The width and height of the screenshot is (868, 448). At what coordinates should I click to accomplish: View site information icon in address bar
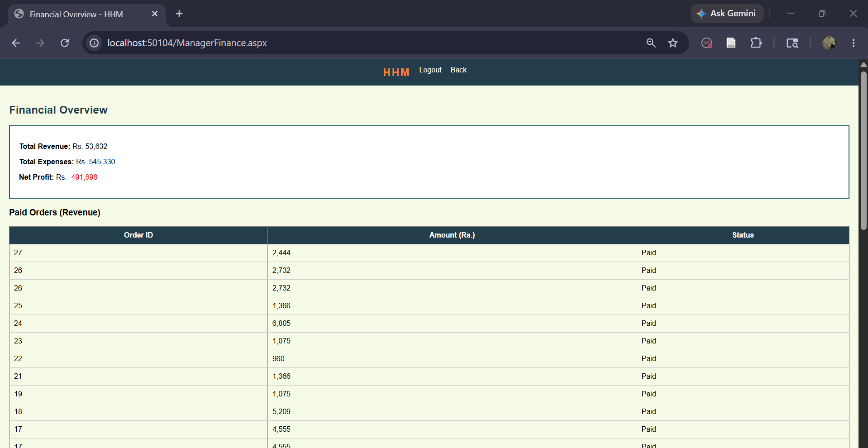[x=94, y=43]
